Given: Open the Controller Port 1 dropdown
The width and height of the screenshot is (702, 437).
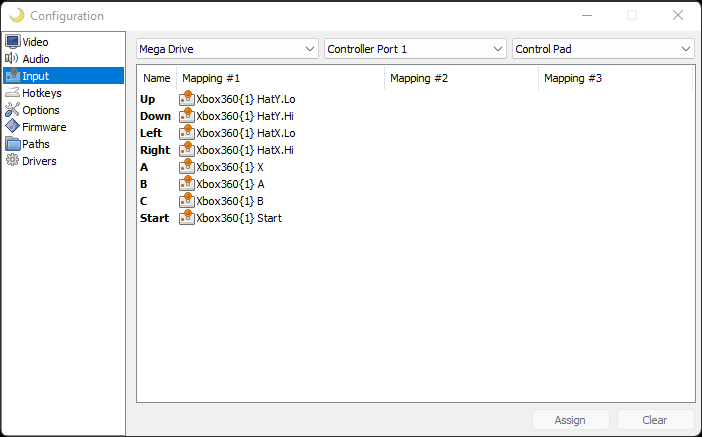Looking at the screenshot, I should [x=415, y=49].
